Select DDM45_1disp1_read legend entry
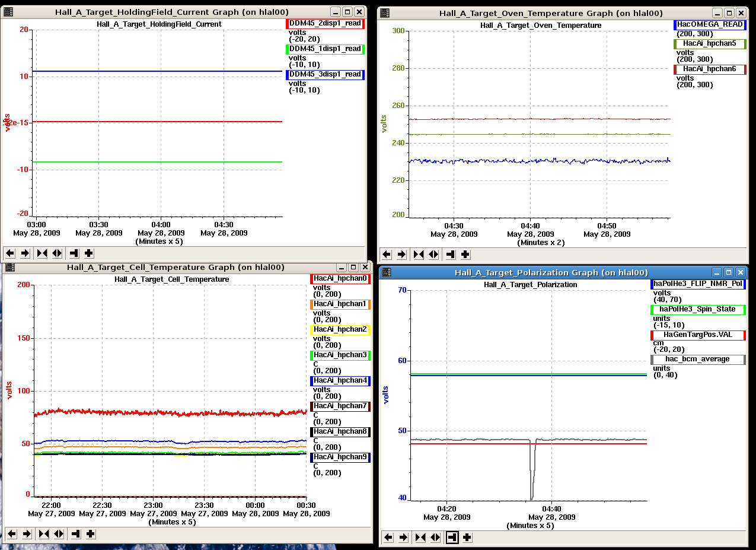Image resolution: width=756 pixels, height=550 pixels. [x=326, y=49]
